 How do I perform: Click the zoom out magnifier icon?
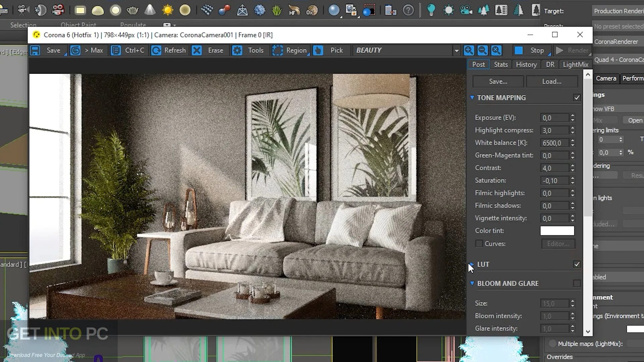[482, 50]
